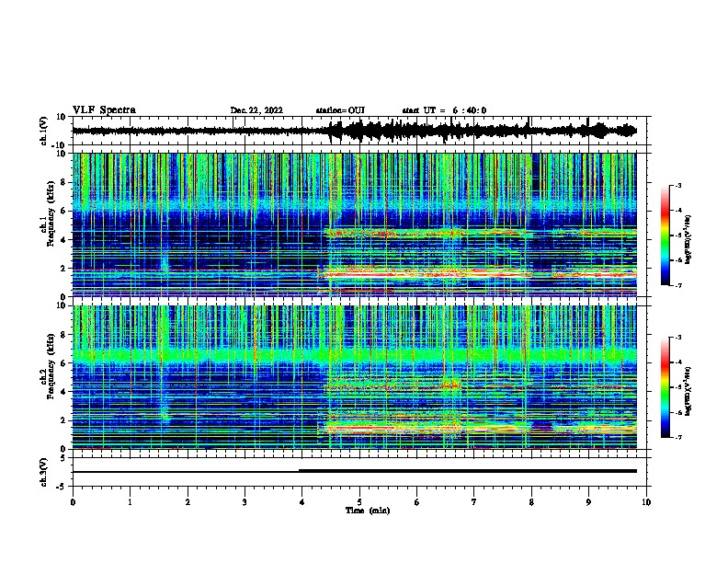The width and height of the screenshot is (728, 563).
Task: Click the "Time (min)" axis title
Action: click(368, 511)
